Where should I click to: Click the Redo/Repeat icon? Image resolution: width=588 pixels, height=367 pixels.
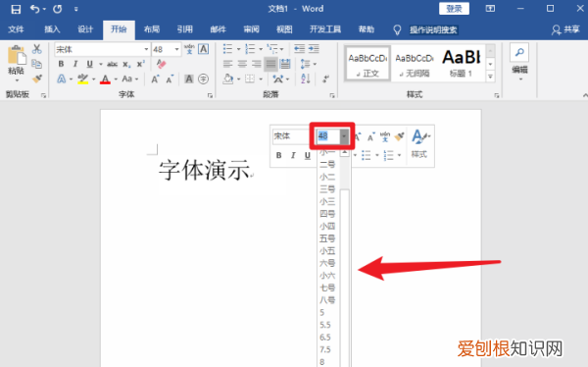58,9
